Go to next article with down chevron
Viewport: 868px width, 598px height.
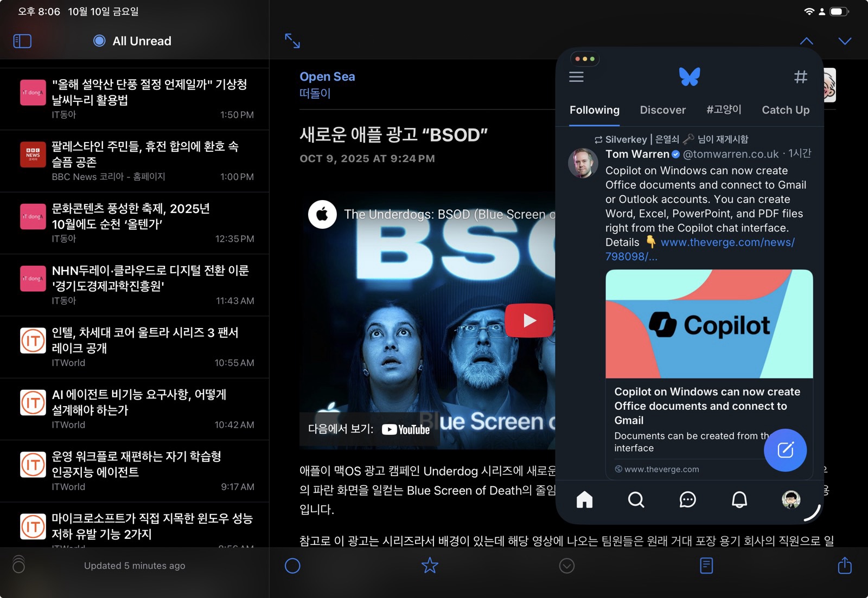click(844, 41)
